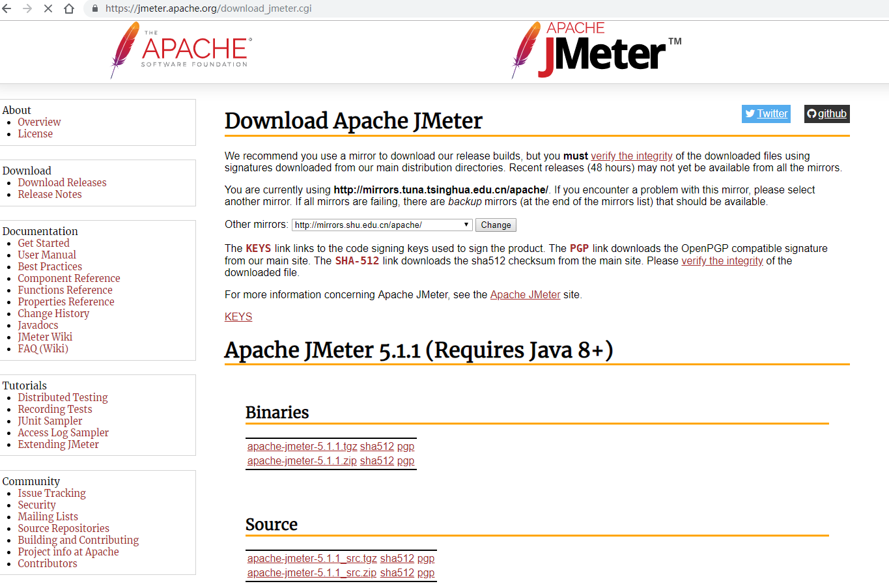
Task: Open pgp for binary tgz
Action: click(x=406, y=446)
